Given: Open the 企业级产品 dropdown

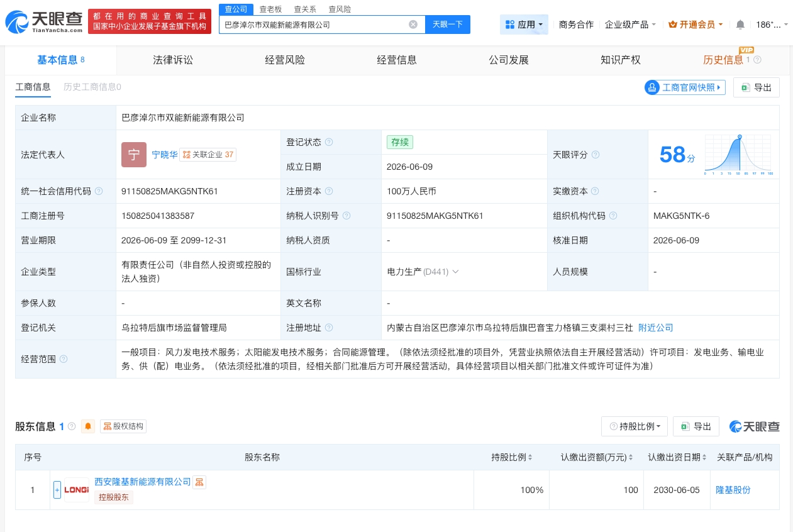Looking at the screenshot, I should coord(630,25).
